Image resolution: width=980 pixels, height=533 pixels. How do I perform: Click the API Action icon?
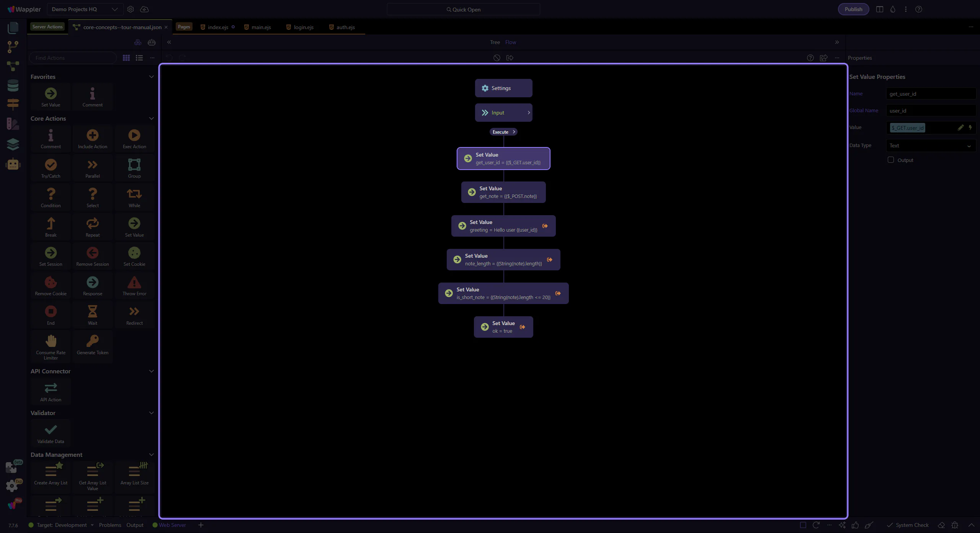click(51, 388)
